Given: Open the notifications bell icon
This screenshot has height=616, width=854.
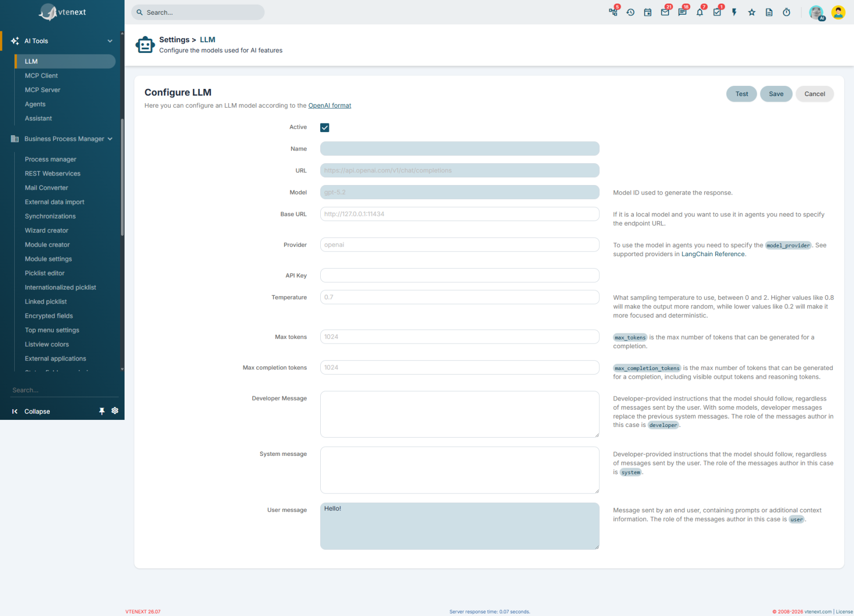Looking at the screenshot, I should click(700, 12).
